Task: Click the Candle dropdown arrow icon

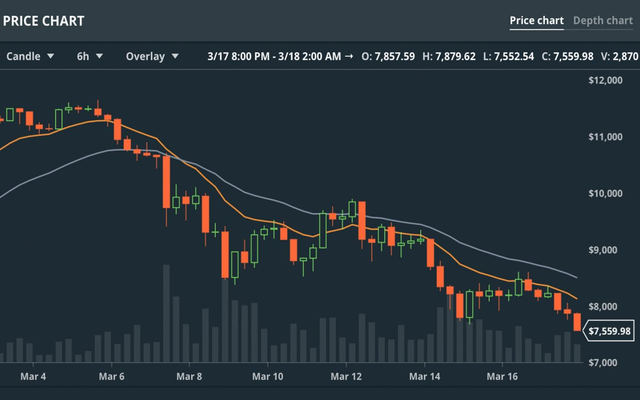Action: click(x=51, y=56)
